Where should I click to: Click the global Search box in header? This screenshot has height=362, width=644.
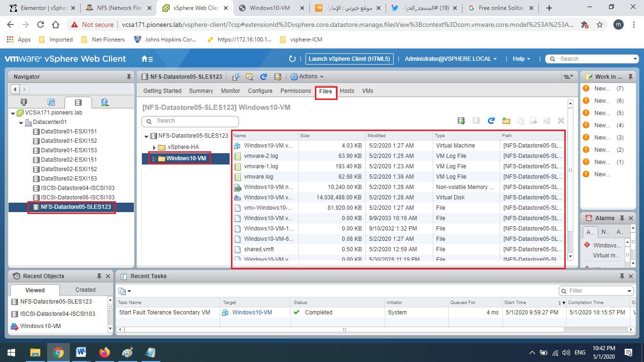593,59
